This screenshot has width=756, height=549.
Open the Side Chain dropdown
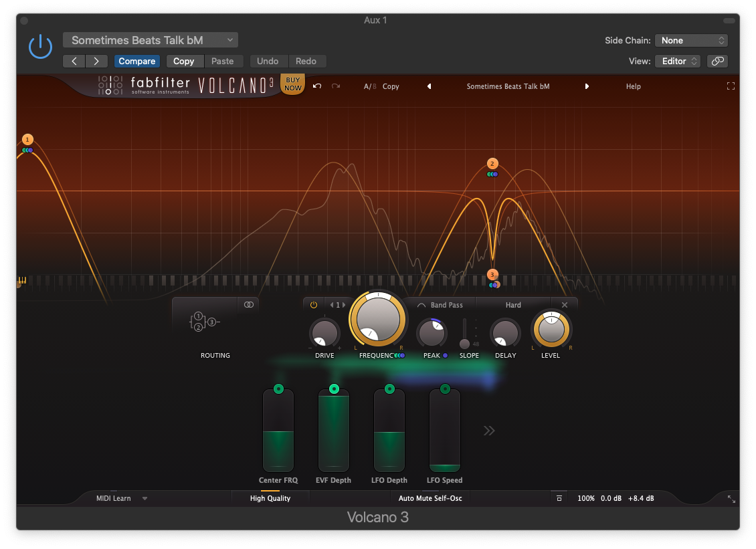[691, 41]
